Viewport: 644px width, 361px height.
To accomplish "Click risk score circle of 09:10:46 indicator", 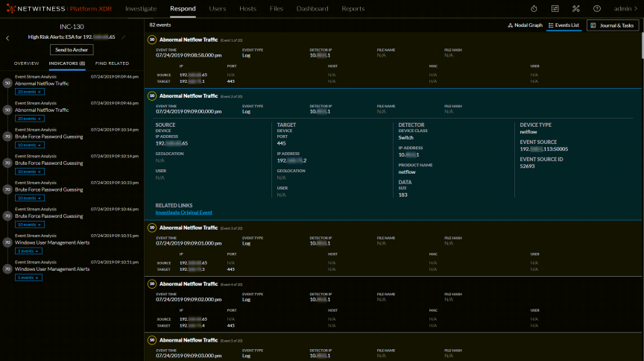I will 7,216.
